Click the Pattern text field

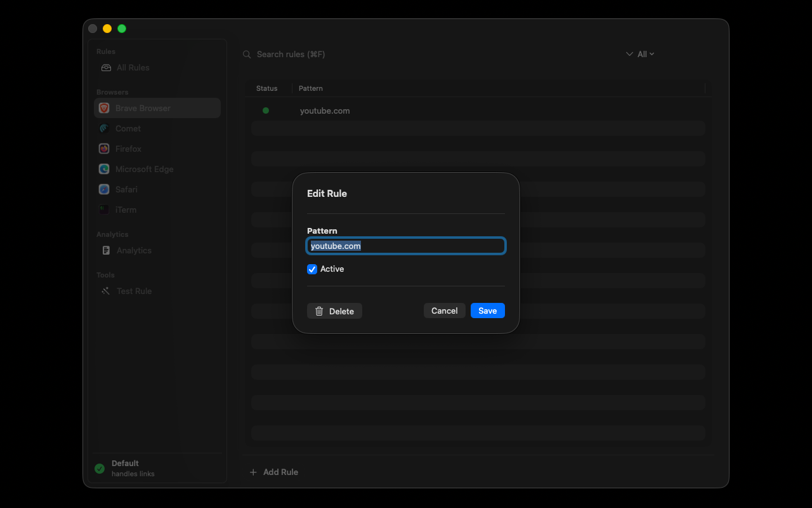[x=406, y=246]
